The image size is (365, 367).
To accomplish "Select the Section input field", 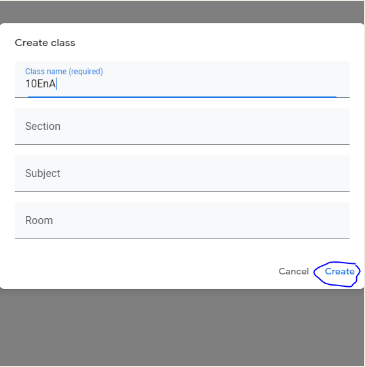I will coord(182,126).
